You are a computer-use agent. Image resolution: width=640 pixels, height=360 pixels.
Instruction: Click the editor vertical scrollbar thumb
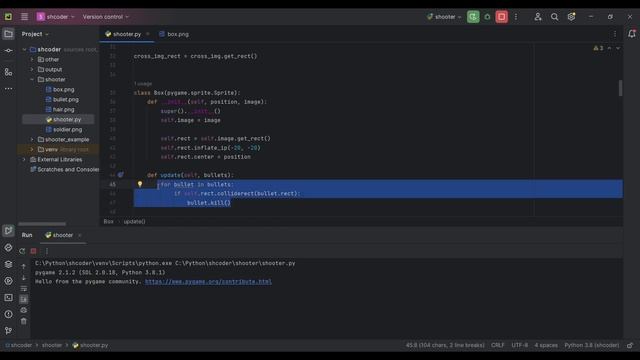(x=620, y=88)
